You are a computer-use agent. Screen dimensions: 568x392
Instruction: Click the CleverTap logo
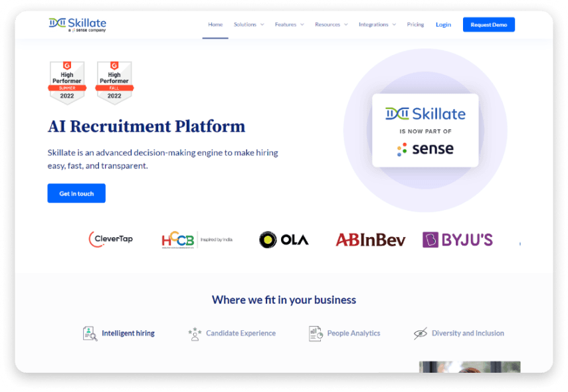tap(110, 238)
